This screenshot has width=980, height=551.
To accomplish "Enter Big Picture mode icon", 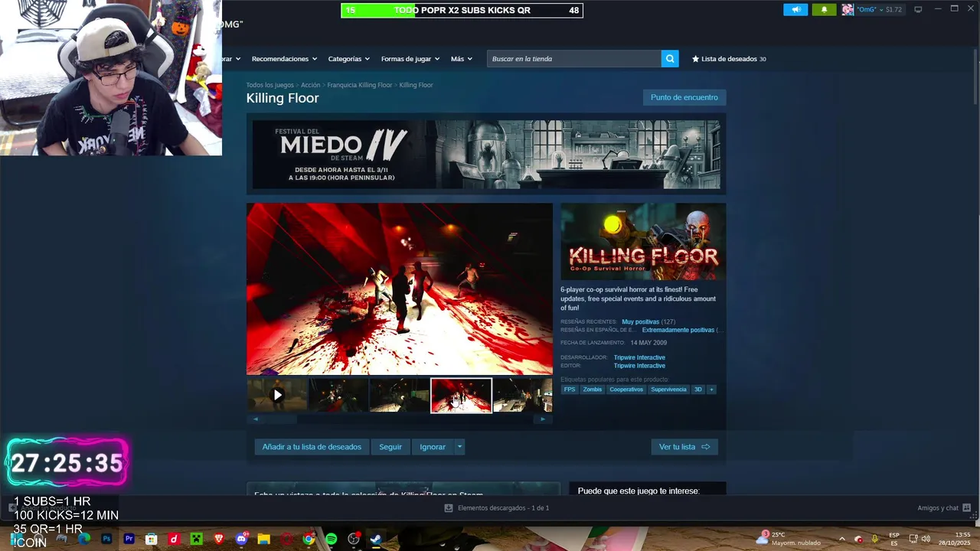I will click(x=918, y=10).
